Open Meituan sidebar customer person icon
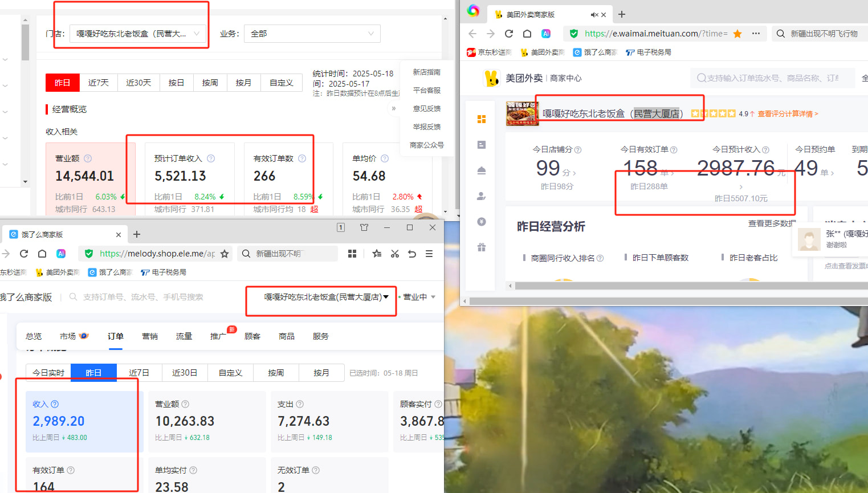This screenshot has width=868, height=493. coord(482,196)
